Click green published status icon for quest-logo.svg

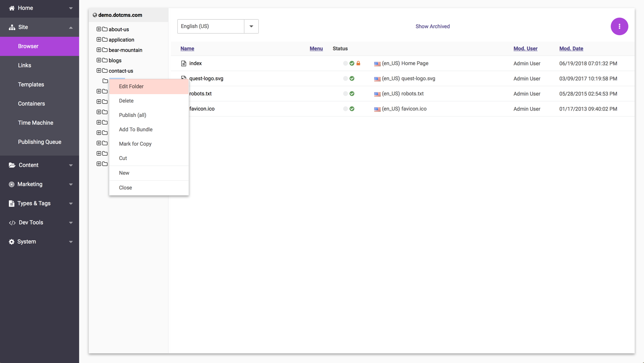click(352, 79)
